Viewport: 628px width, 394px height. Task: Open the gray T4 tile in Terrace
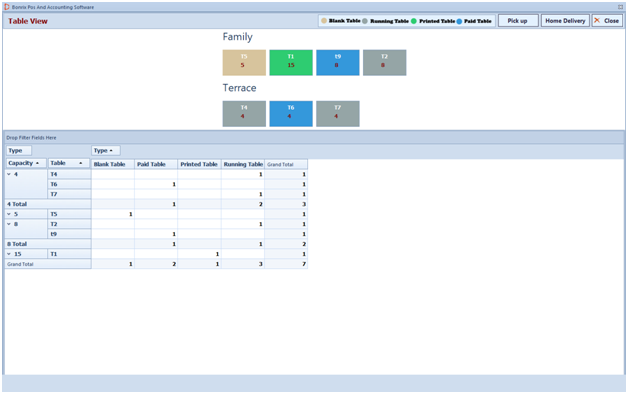244,114
